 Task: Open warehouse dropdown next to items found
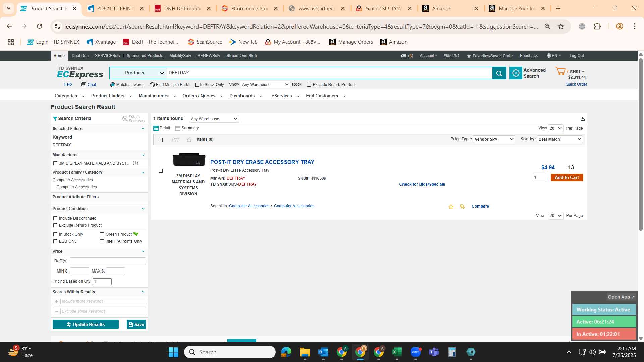(x=214, y=119)
